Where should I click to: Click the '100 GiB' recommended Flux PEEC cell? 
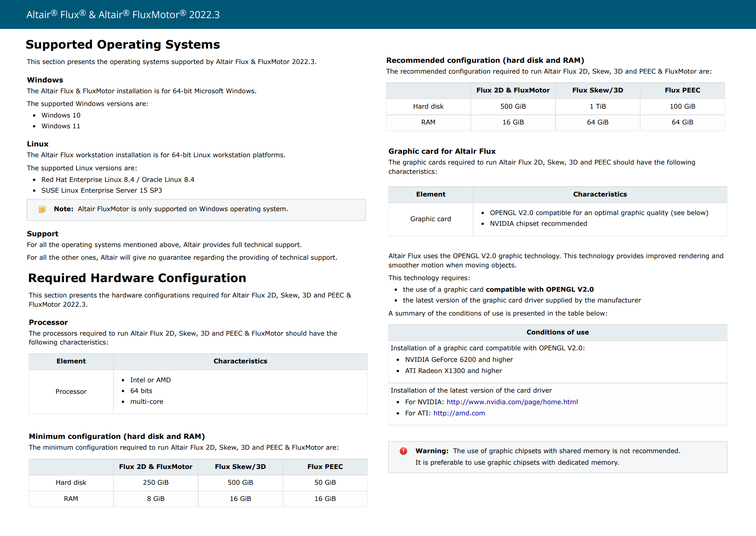(x=682, y=106)
